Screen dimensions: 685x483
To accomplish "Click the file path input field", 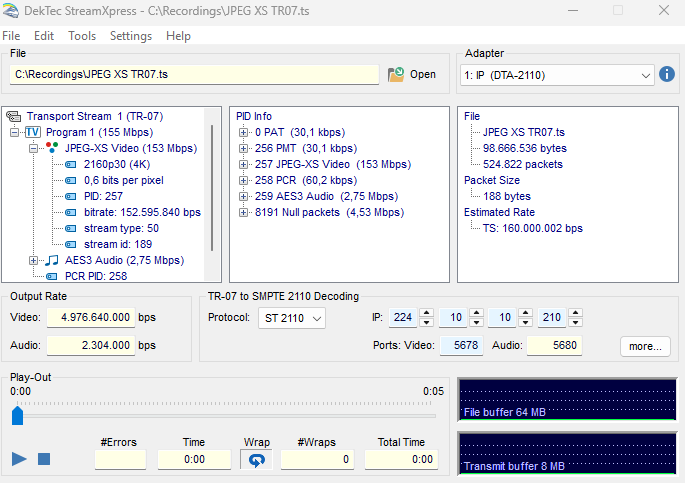I will click(194, 74).
